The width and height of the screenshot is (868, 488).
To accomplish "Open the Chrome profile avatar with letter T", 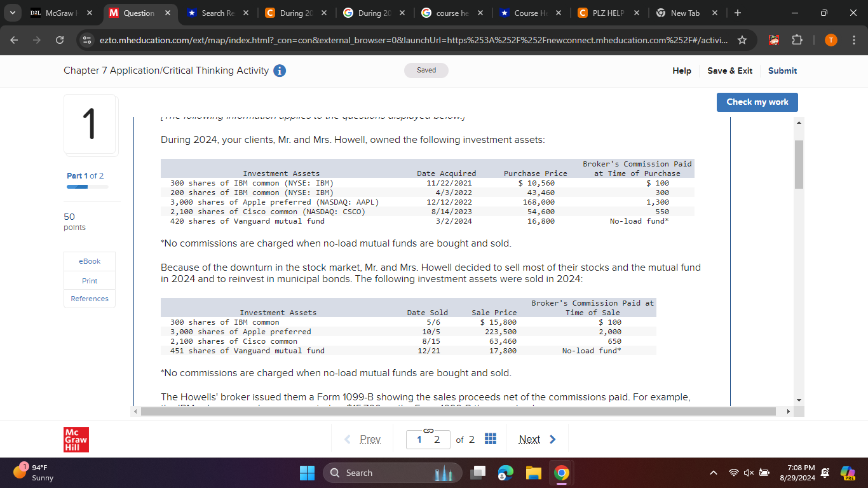I will (831, 39).
